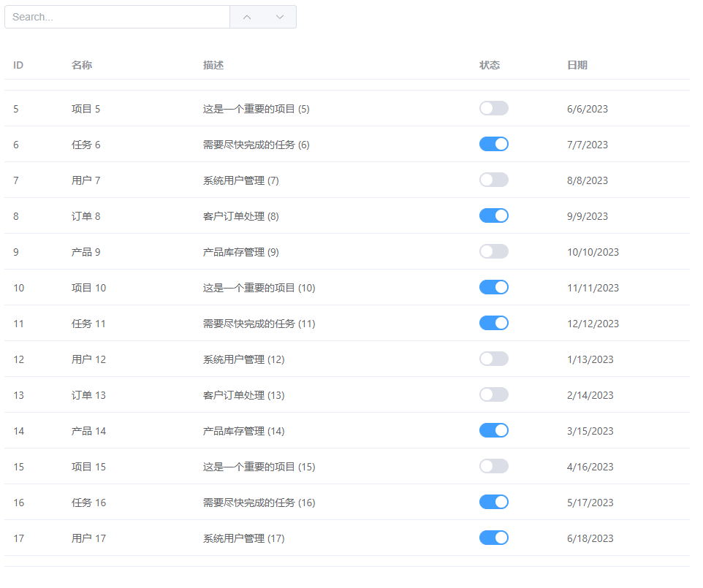Click description 这是一个重要的项目 (10)
This screenshot has width=703, height=588.
259,288
